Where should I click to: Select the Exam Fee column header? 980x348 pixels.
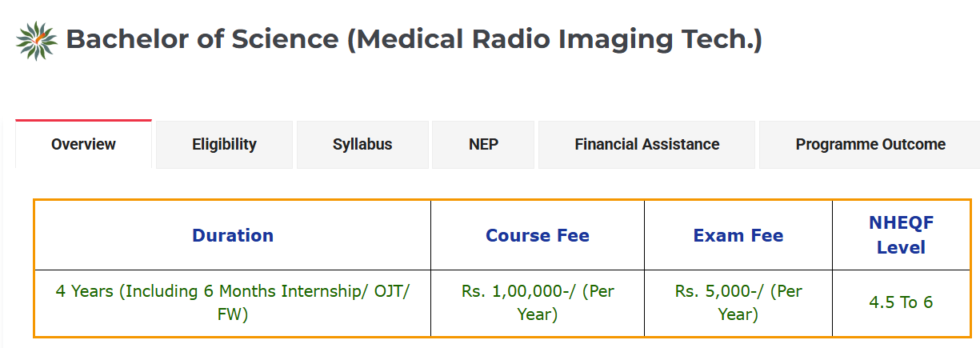pyautogui.click(x=738, y=235)
